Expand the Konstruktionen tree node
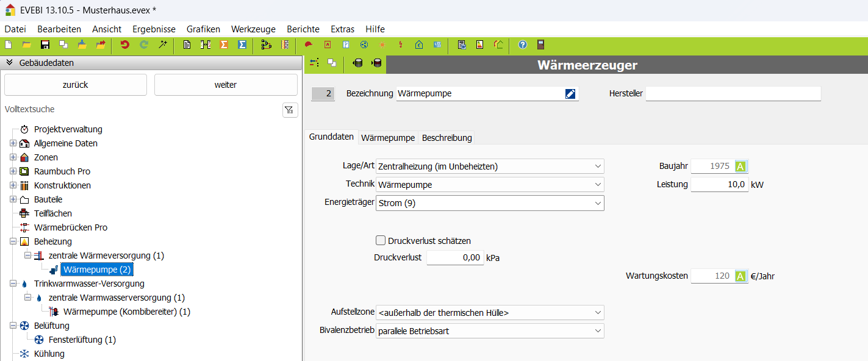 click(x=13, y=185)
